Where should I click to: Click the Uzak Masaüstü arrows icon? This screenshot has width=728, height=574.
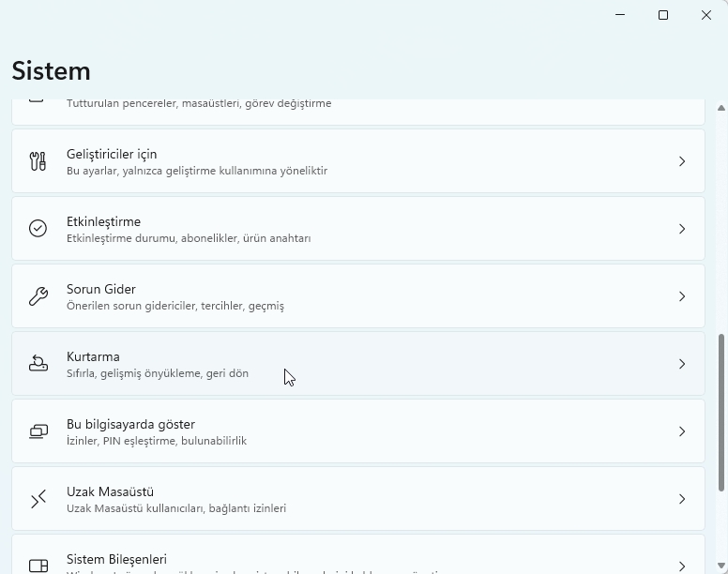click(38, 499)
